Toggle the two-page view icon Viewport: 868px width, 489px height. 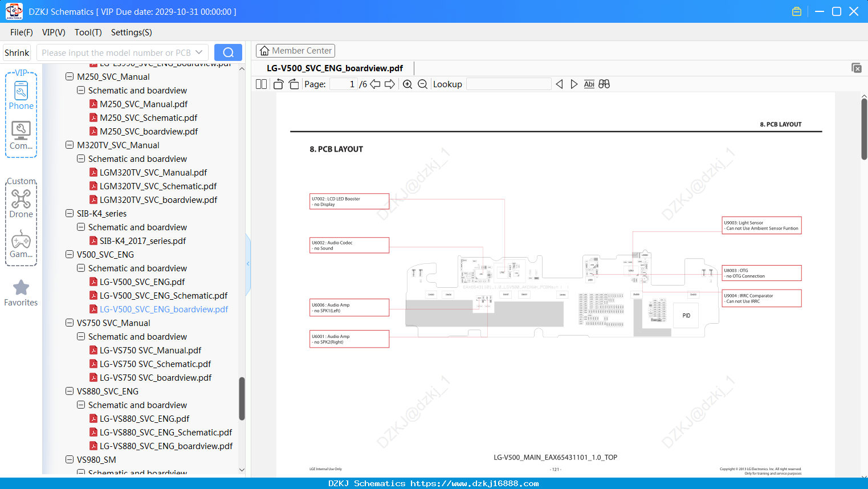coord(261,84)
